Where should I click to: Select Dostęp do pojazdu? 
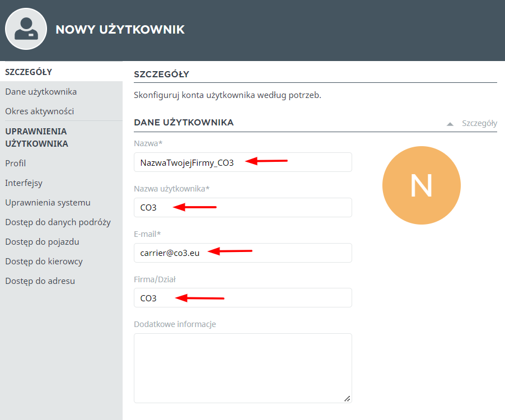[x=42, y=242]
